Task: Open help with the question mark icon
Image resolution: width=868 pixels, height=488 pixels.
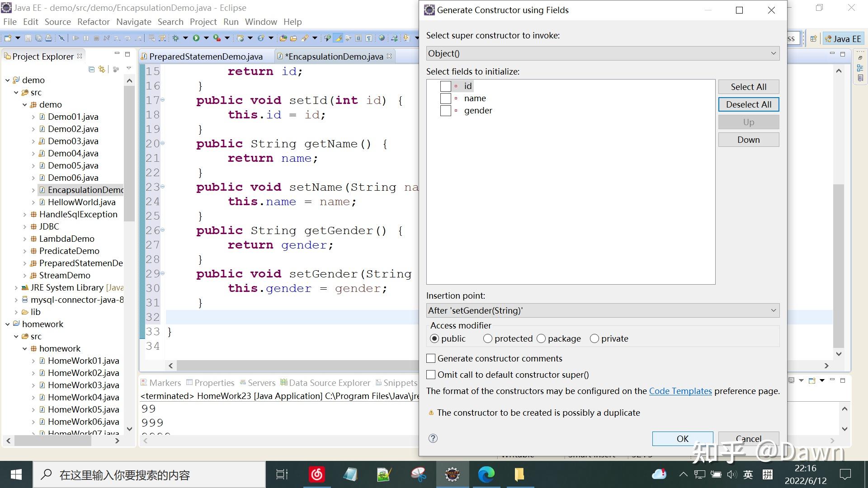Action: pyautogui.click(x=433, y=438)
